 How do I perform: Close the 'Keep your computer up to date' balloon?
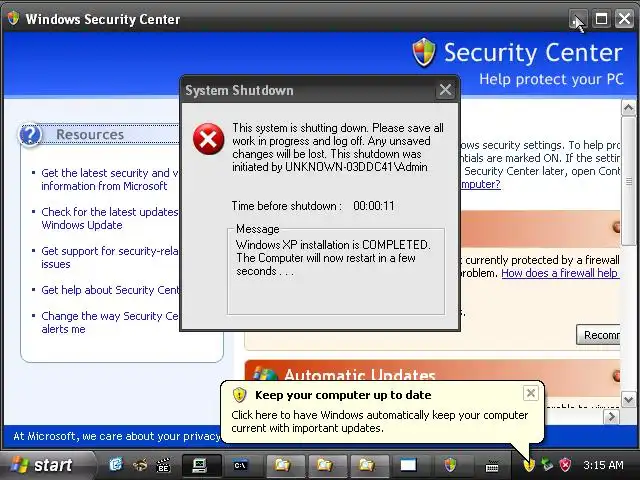coord(530,393)
